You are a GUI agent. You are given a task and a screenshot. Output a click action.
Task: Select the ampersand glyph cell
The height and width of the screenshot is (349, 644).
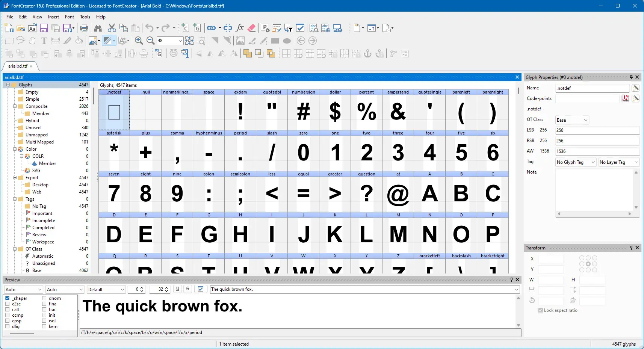point(398,110)
